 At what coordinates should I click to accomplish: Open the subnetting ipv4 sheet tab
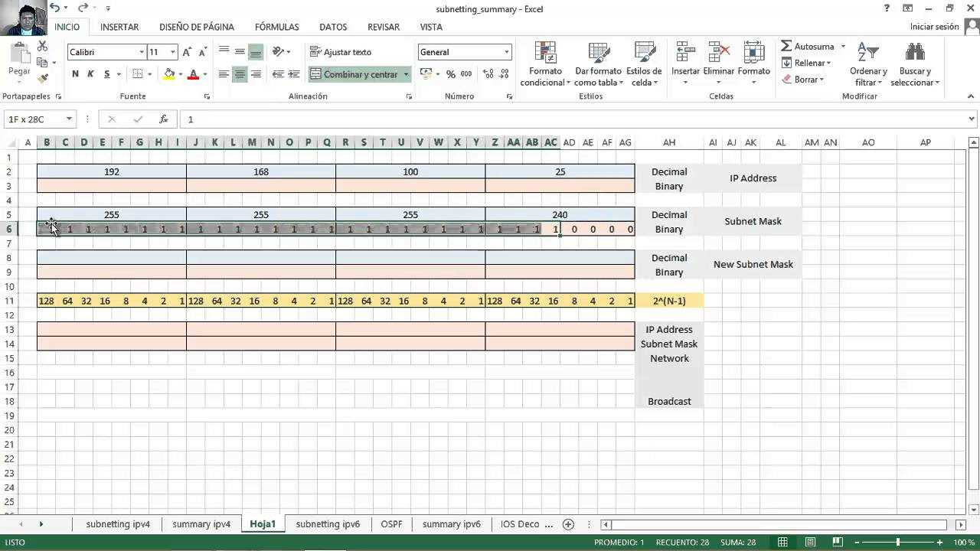tap(118, 524)
